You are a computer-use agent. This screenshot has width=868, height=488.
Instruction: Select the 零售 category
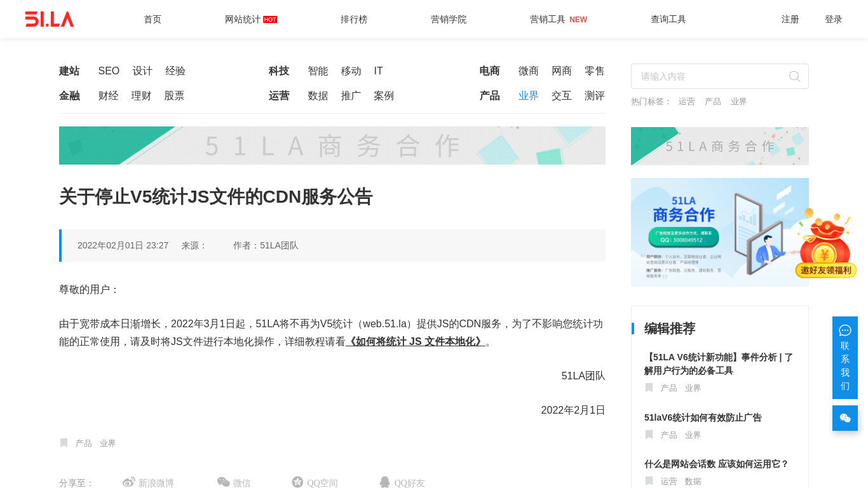coord(595,71)
